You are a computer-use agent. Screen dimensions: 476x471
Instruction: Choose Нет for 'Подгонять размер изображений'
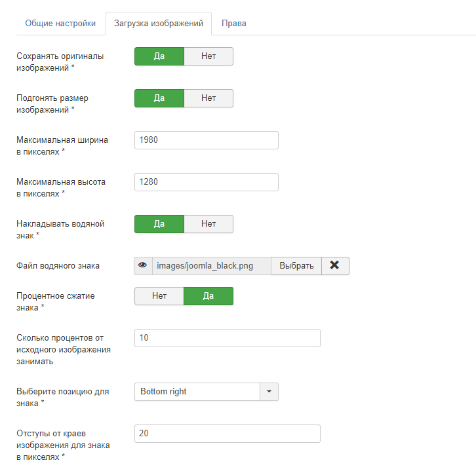tap(208, 98)
